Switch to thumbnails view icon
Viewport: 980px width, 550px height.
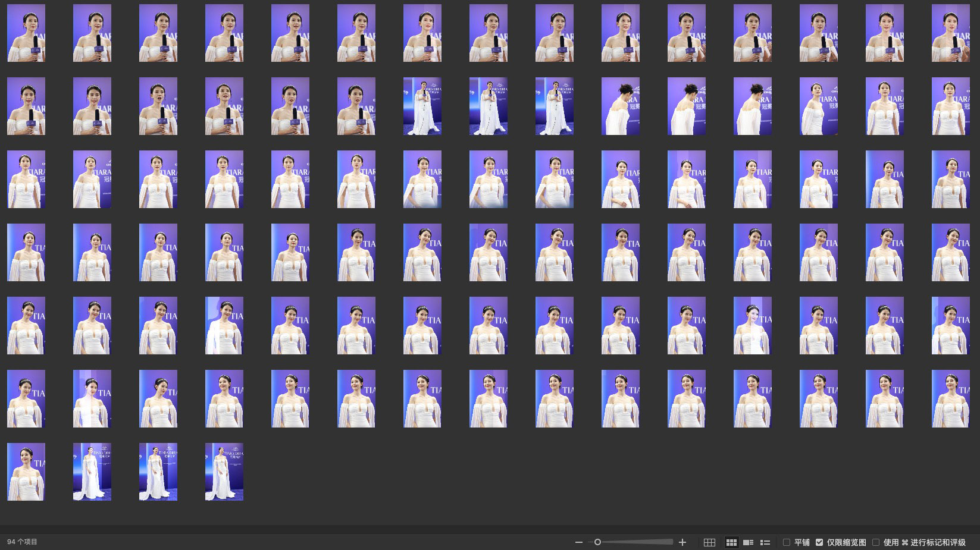coord(731,542)
